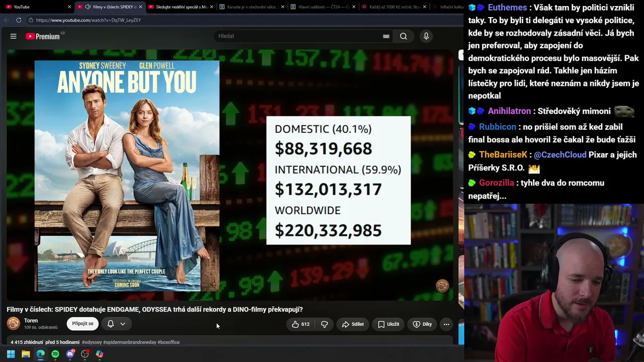Click the international gross $132,013,317
Viewport: 644px width, 362px height.
[328, 189]
